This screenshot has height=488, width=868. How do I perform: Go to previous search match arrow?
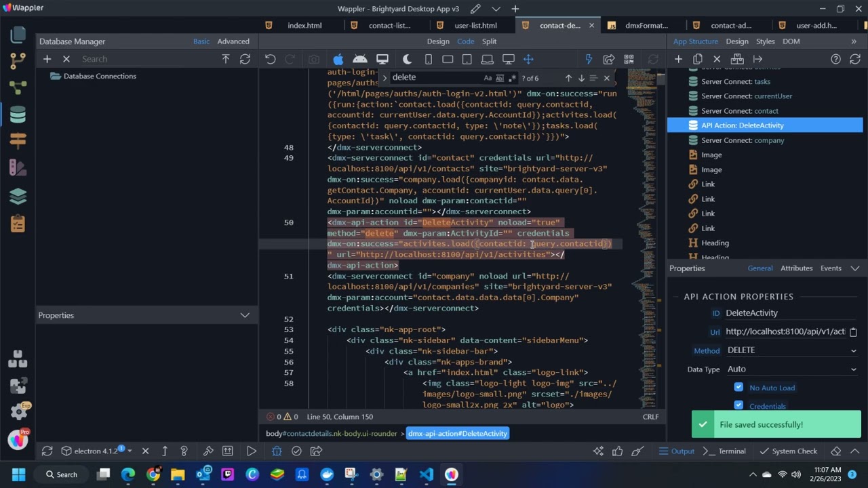pyautogui.click(x=568, y=78)
